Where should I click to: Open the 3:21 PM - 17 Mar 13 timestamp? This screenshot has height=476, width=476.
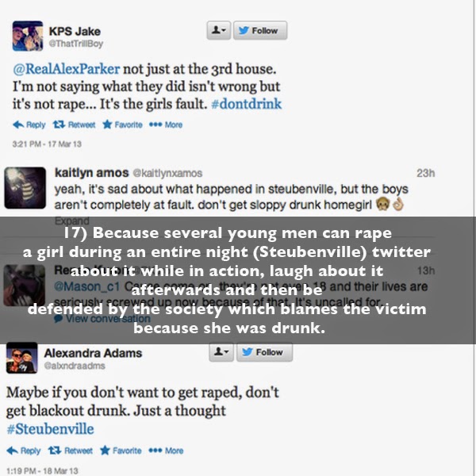coord(47,144)
